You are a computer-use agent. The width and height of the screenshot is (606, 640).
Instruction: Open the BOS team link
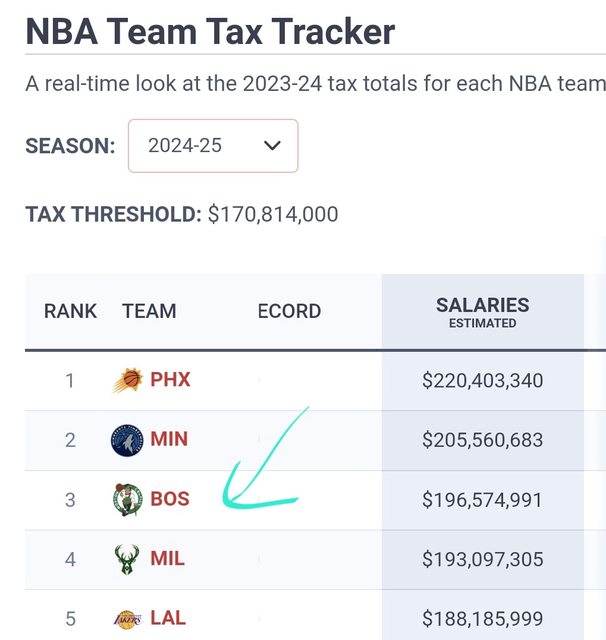tap(170, 499)
